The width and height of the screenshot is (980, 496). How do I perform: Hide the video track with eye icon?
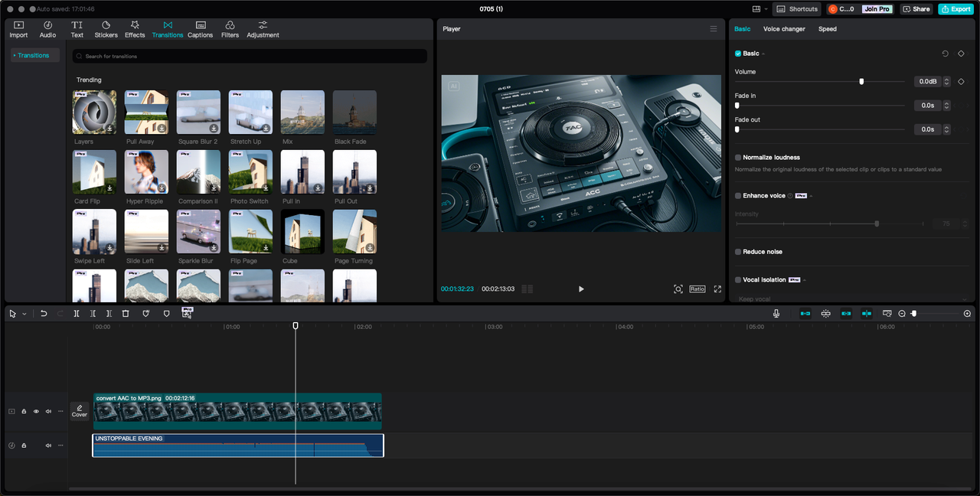(36, 412)
